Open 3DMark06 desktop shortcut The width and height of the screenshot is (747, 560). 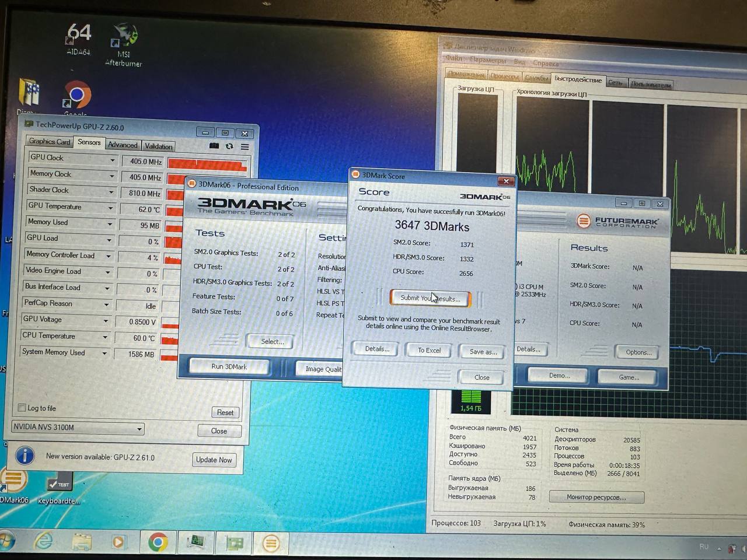coord(14,485)
